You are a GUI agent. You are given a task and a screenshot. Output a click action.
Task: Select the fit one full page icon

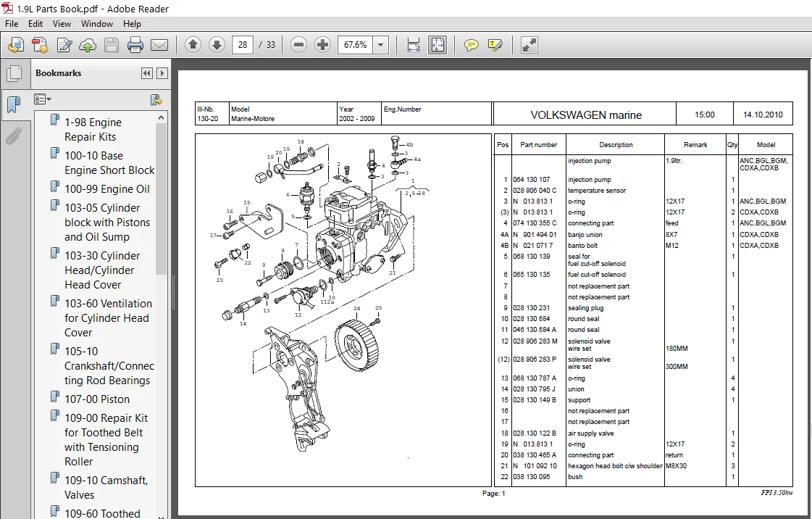tap(438, 45)
